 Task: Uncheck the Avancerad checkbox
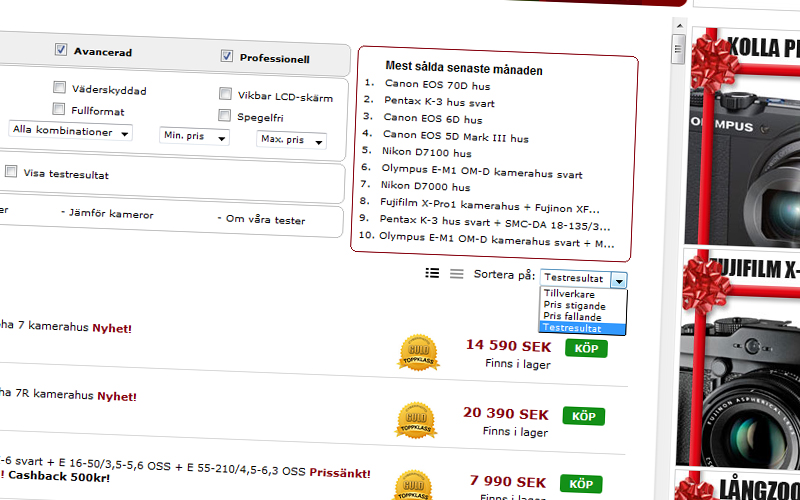[x=61, y=49]
